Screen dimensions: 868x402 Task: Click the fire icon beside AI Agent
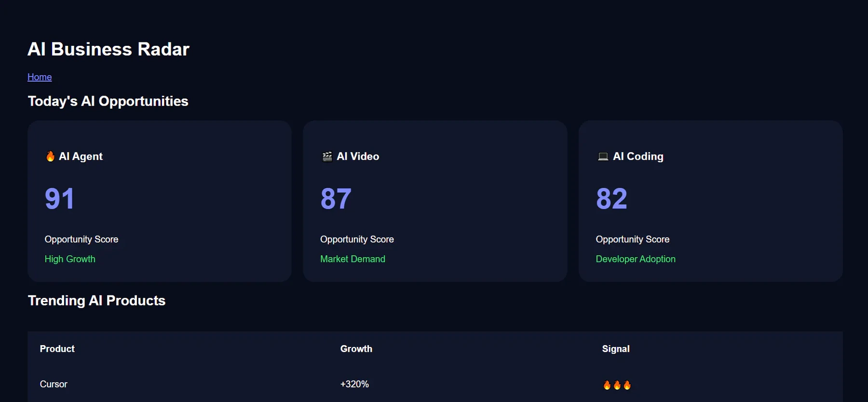point(50,156)
